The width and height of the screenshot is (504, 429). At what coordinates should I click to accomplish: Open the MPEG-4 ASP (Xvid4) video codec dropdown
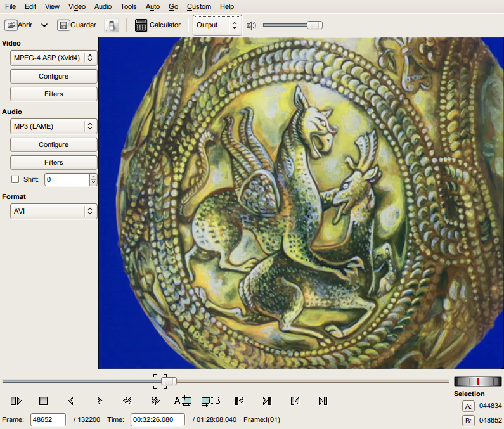pyautogui.click(x=54, y=58)
